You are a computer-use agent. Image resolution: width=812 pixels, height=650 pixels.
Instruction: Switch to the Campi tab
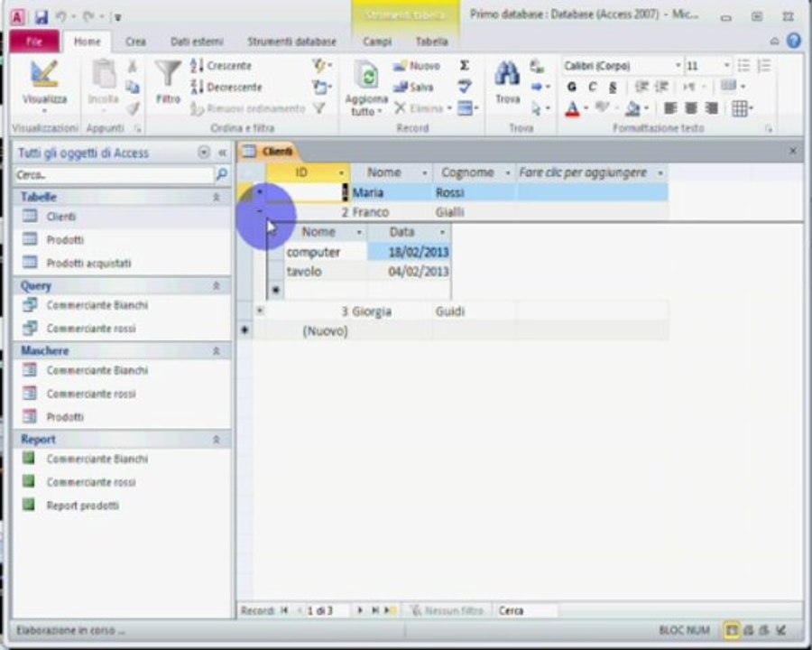(x=377, y=42)
